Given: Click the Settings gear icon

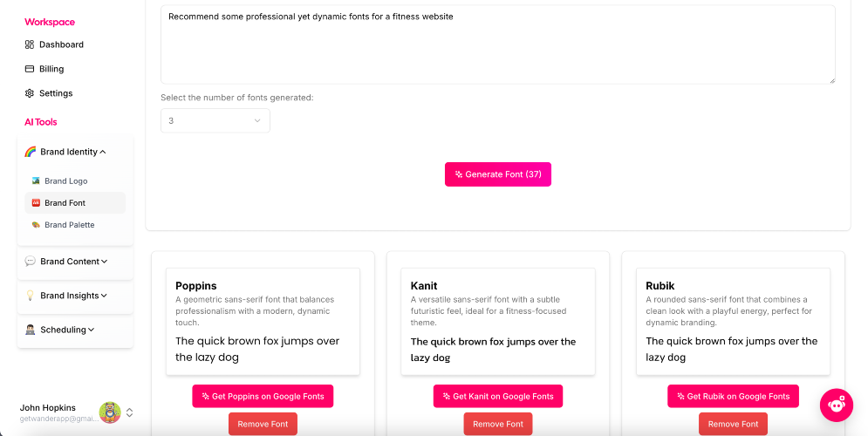Looking at the screenshot, I should (x=30, y=93).
